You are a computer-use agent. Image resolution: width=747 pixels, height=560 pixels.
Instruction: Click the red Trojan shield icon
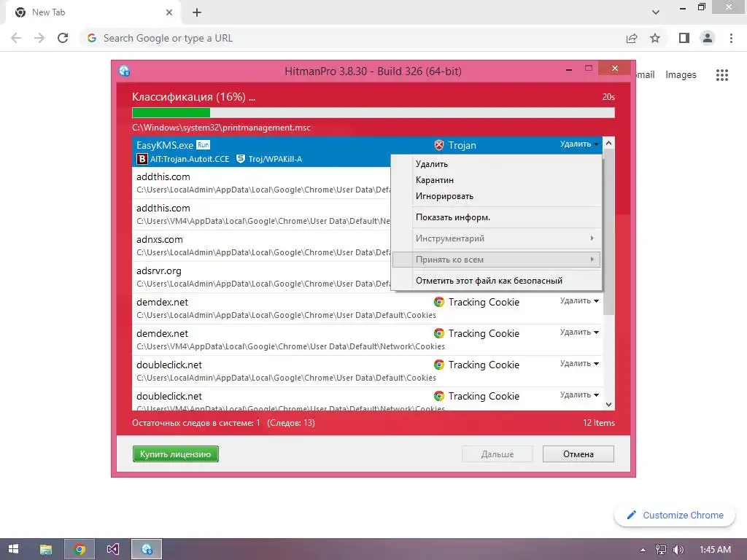click(438, 145)
